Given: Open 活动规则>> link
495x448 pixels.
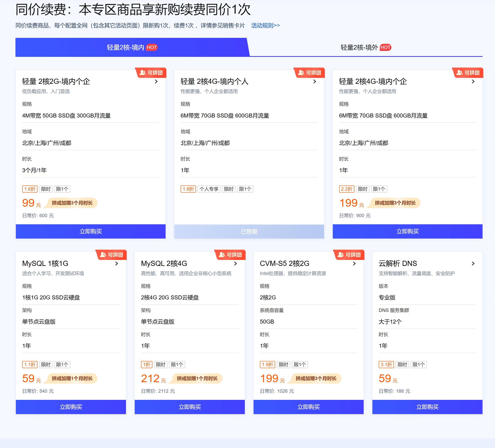Looking at the screenshot, I should click(265, 26).
